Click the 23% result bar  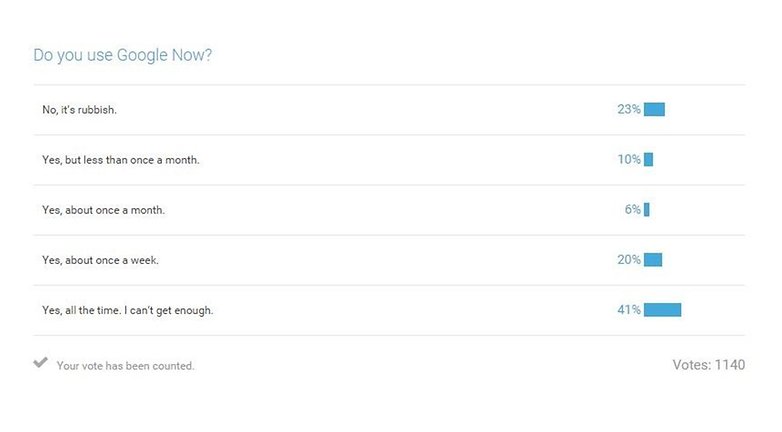point(654,109)
